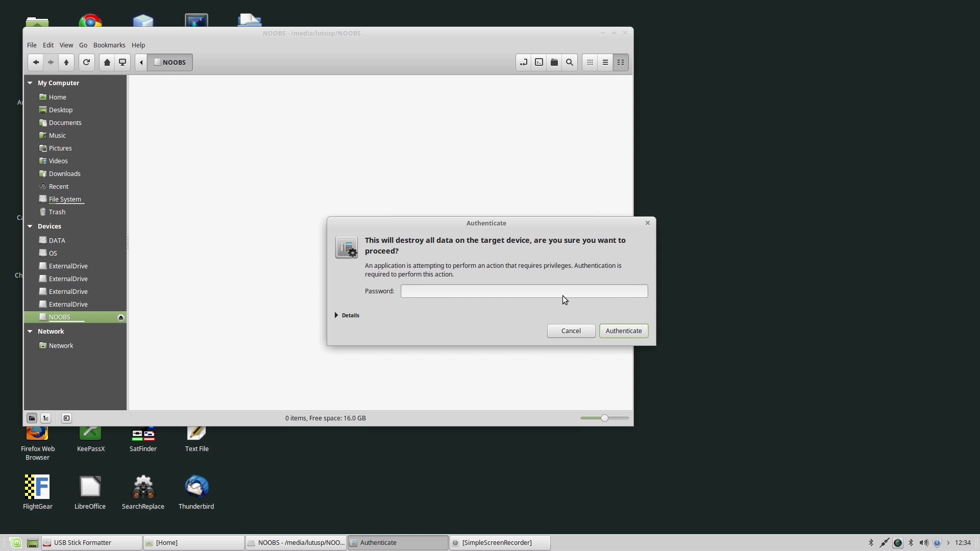Switch to compact view mode

(x=621, y=62)
